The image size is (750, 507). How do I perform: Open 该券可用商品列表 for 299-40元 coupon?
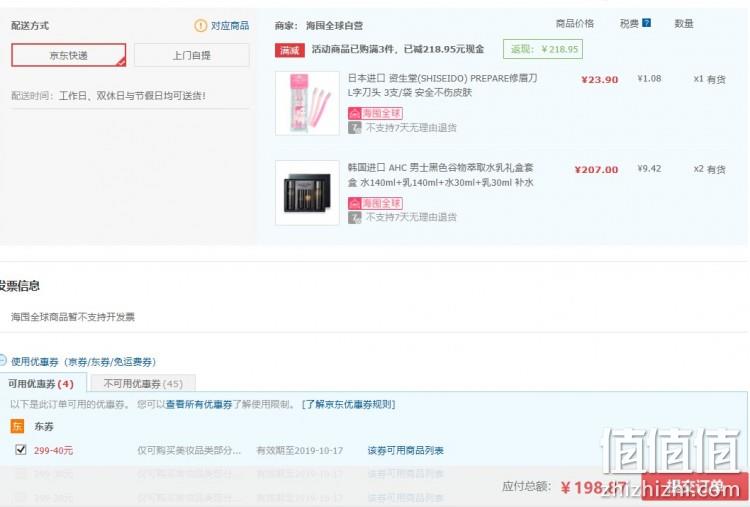(x=406, y=451)
